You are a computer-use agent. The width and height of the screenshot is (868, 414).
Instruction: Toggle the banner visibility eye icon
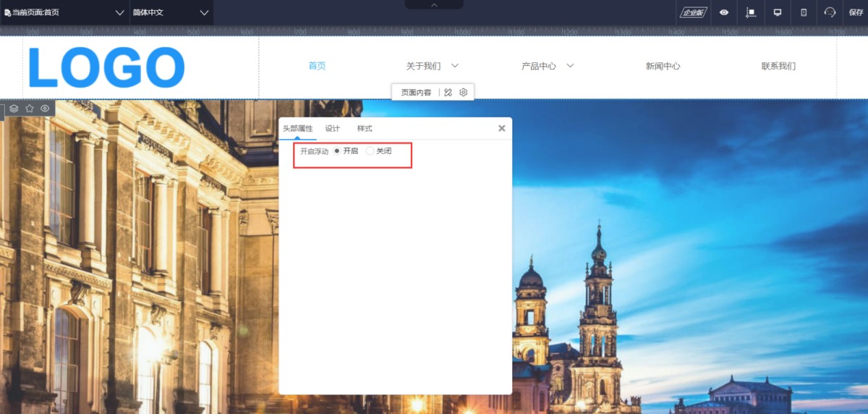[45, 108]
